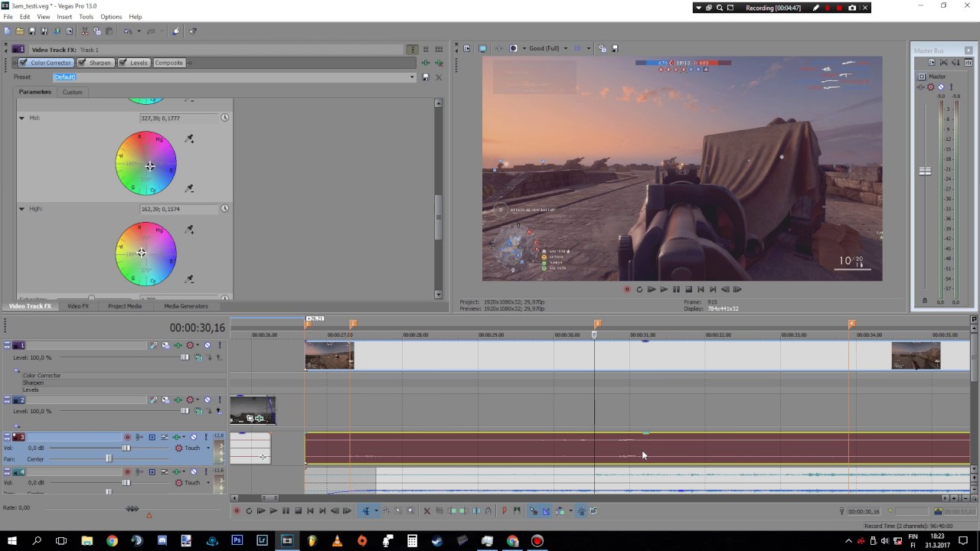Pick High adjustment color with lower eyedropper
Screen dimensions: 980x551
click(189, 279)
